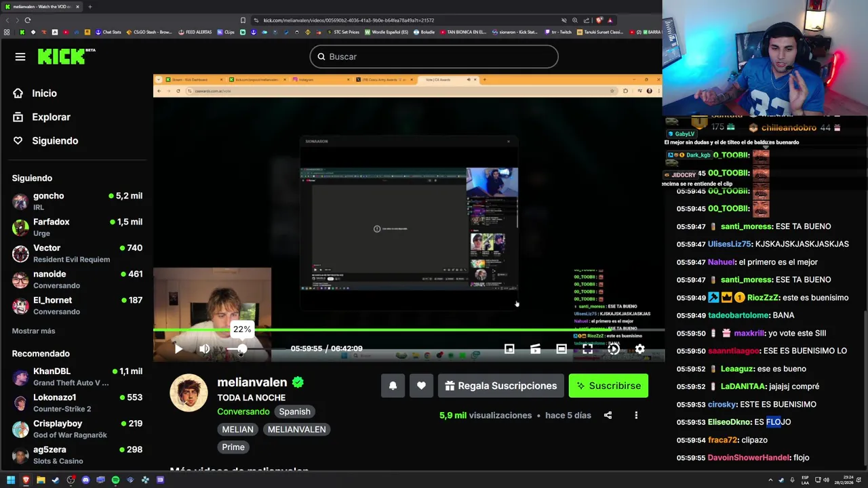The image size is (868, 488).
Task: Open recommended channel Crisplayboy
Action: 77,429
